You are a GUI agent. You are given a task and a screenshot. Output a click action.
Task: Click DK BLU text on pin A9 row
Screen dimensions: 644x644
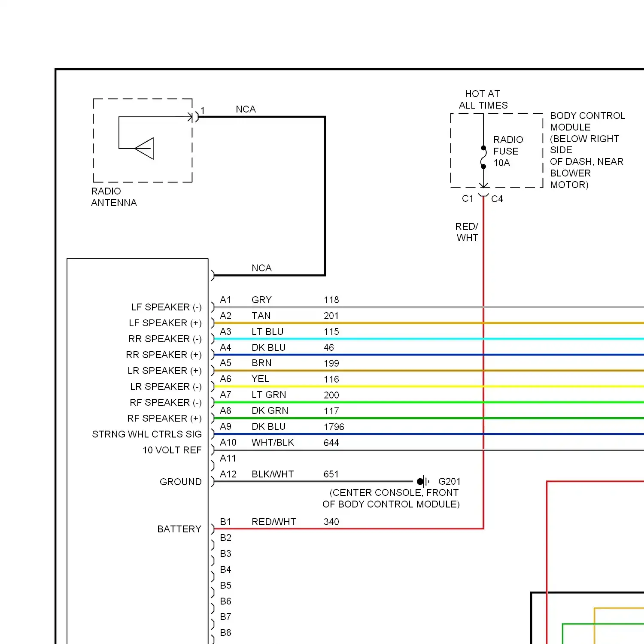pos(269,427)
